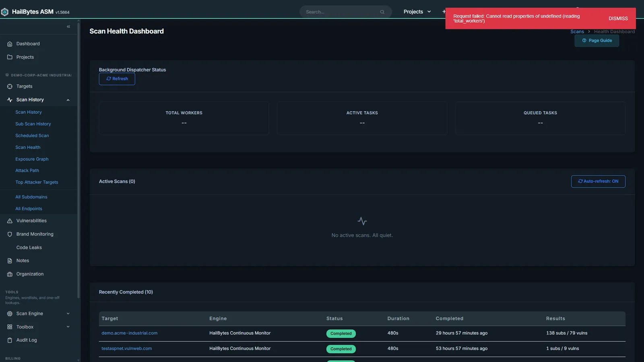Go to All Endpoints
The width and height of the screenshot is (644, 362).
click(29, 209)
